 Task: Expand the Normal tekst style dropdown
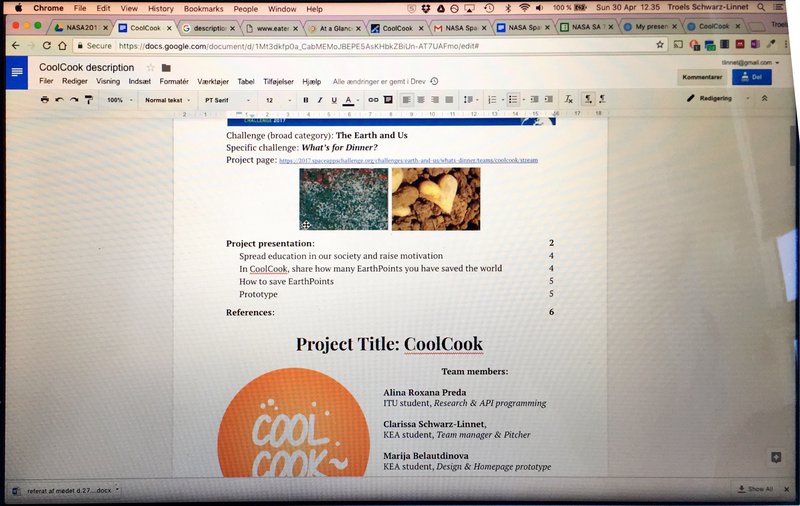168,100
